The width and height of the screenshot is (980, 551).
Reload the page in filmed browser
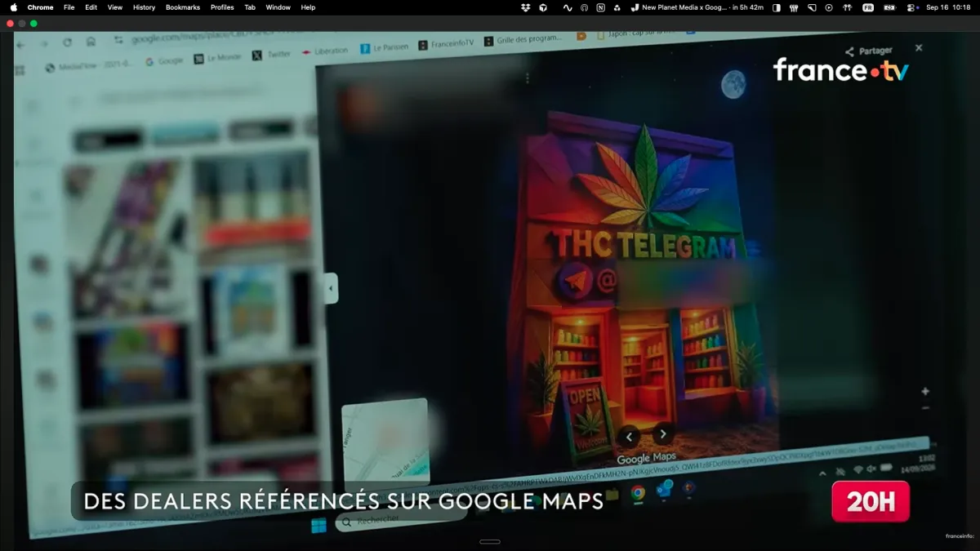pyautogui.click(x=67, y=42)
